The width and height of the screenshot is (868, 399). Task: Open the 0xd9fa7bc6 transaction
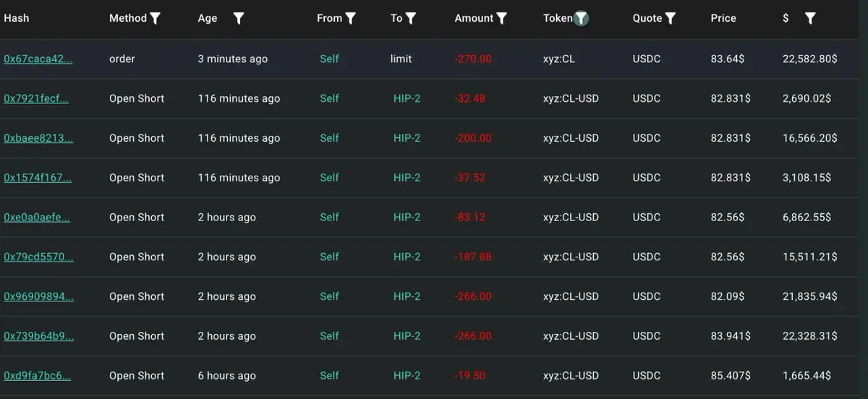(38, 376)
